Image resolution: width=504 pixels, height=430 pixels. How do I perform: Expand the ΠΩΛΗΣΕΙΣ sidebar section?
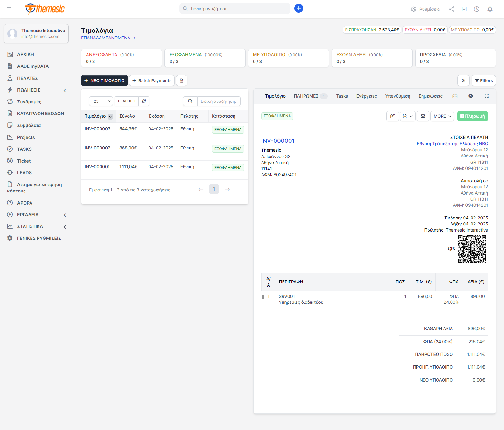[37, 90]
